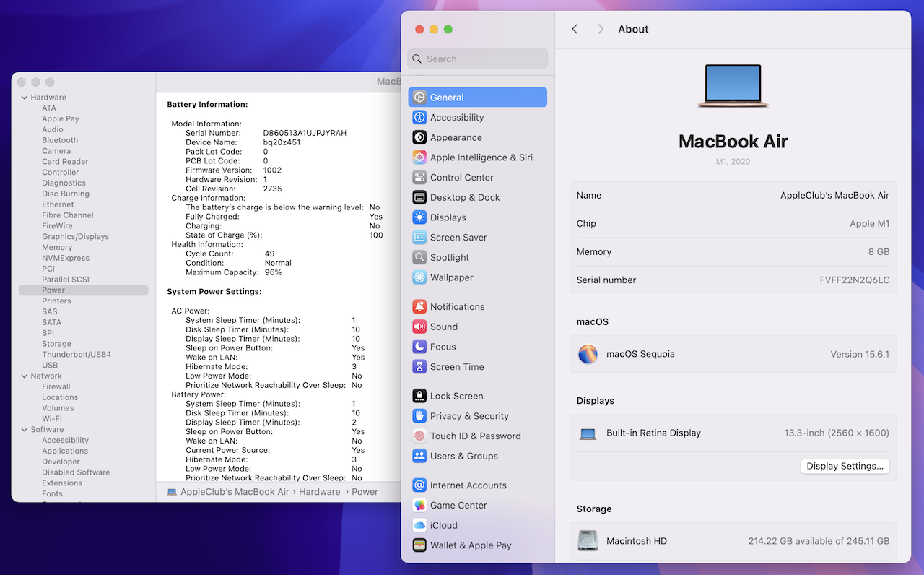Select Bluetooth in System Information sidebar
924x575 pixels.
tap(60, 140)
